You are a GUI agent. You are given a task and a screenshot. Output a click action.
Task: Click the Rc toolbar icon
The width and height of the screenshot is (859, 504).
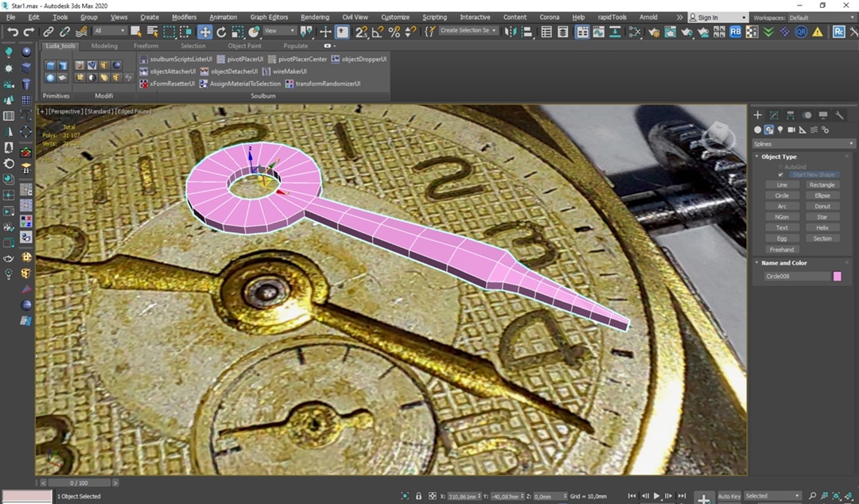(x=839, y=32)
